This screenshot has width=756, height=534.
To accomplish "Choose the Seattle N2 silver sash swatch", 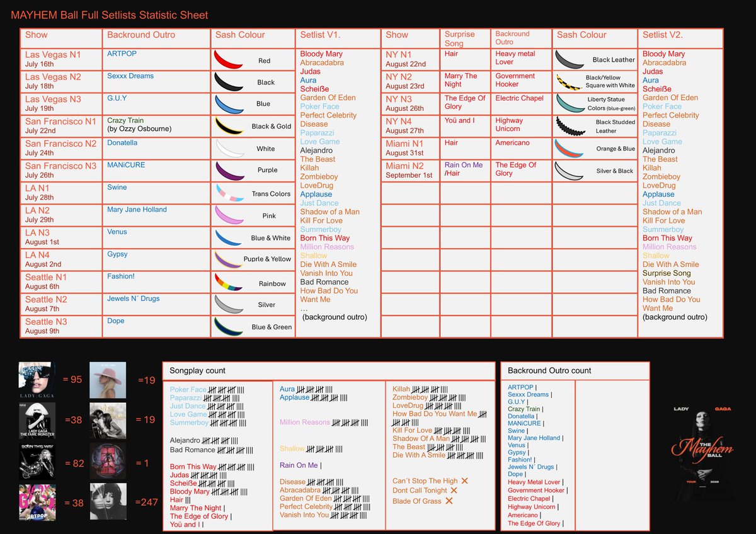I will [230, 304].
